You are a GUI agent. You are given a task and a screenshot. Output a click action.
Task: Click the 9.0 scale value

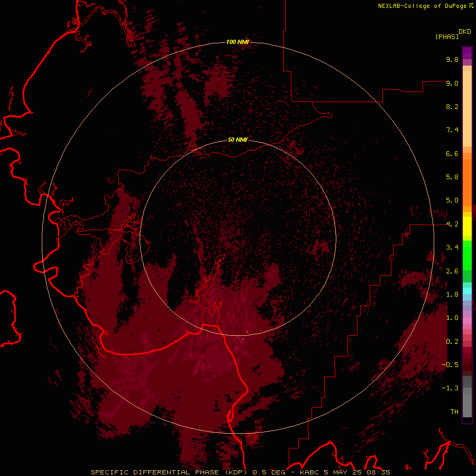(452, 83)
